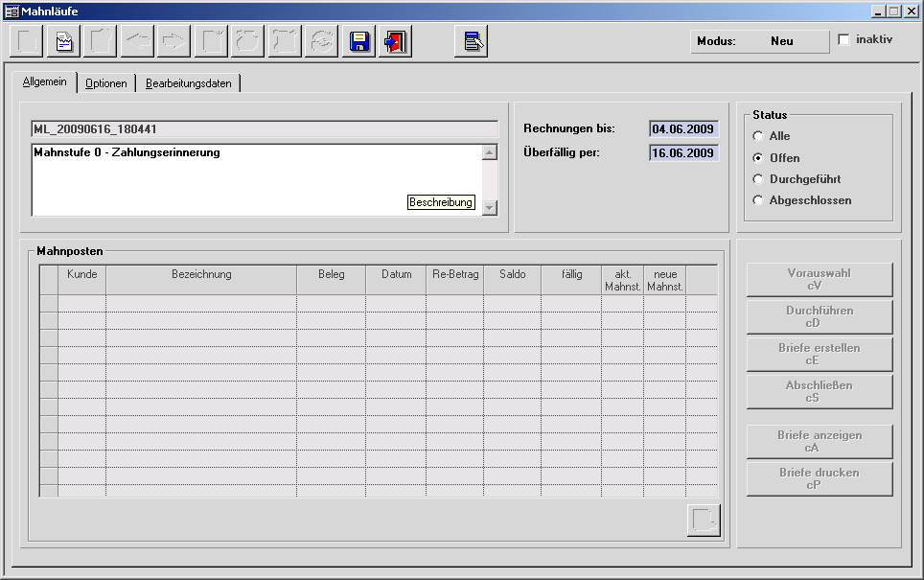The image size is (924, 580).
Task: Click the Kunde column header
Action: tap(81, 275)
